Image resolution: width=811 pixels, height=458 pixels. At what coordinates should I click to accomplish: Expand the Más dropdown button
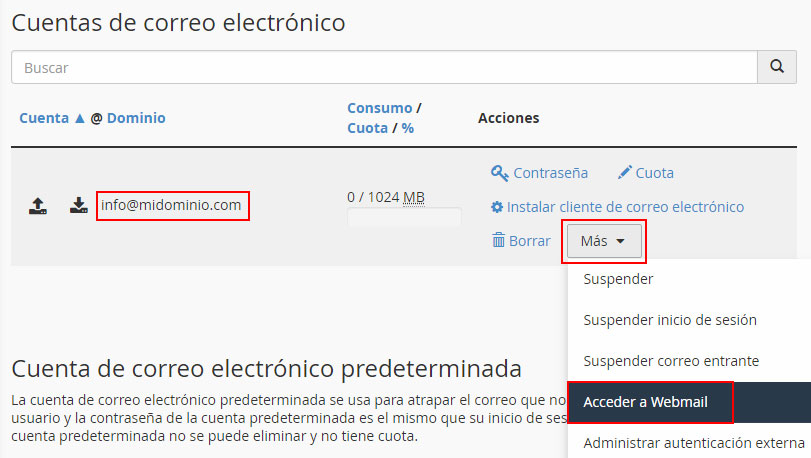pos(603,241)
